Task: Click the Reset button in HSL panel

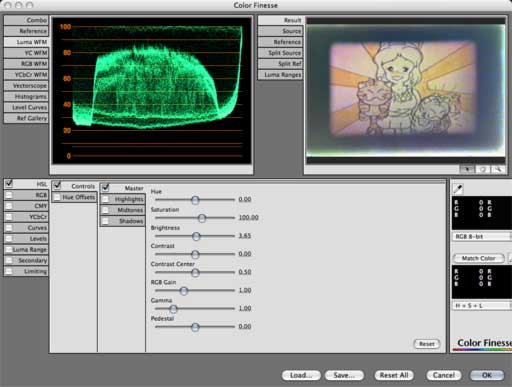Action: tap(427, 344)
